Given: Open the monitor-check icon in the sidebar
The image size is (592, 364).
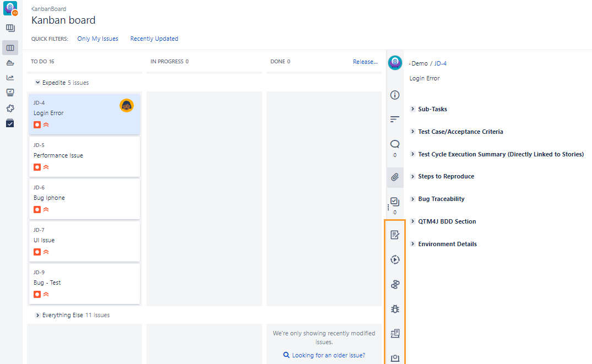Looking at the screenshot, I should 10,93.
